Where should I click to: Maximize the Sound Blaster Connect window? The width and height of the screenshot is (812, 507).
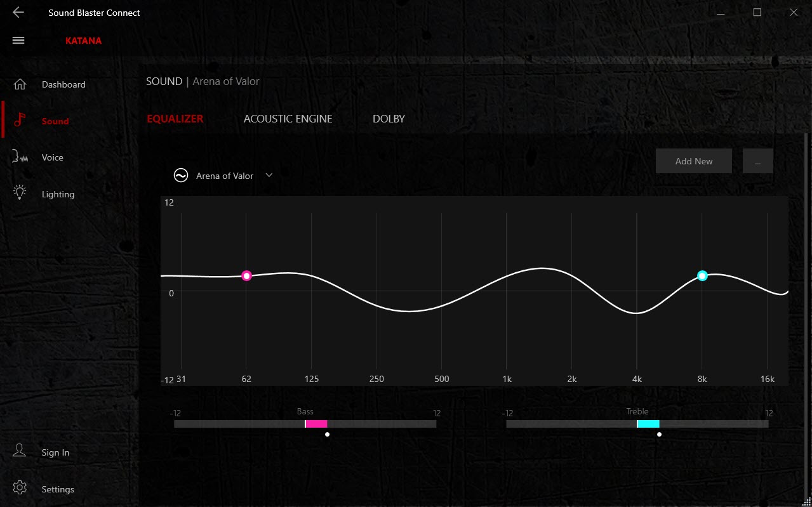click(757, 13)
